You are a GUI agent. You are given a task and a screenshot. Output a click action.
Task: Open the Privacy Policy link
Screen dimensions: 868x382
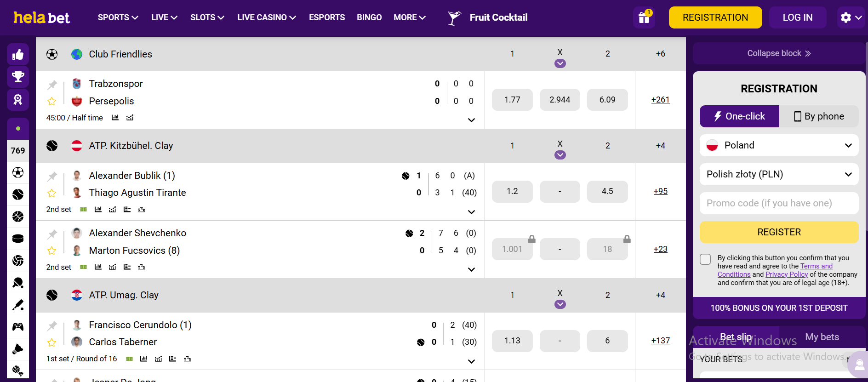787,274
